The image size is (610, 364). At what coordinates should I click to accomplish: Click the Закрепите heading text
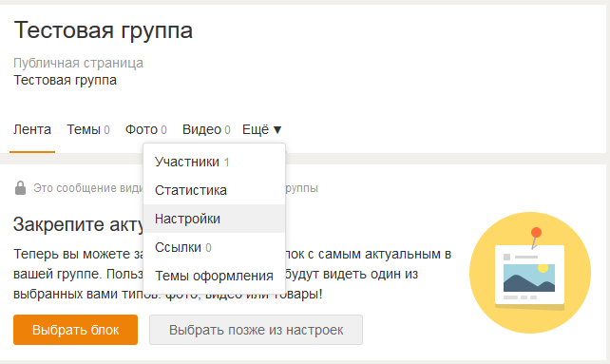tap(79, 224)
